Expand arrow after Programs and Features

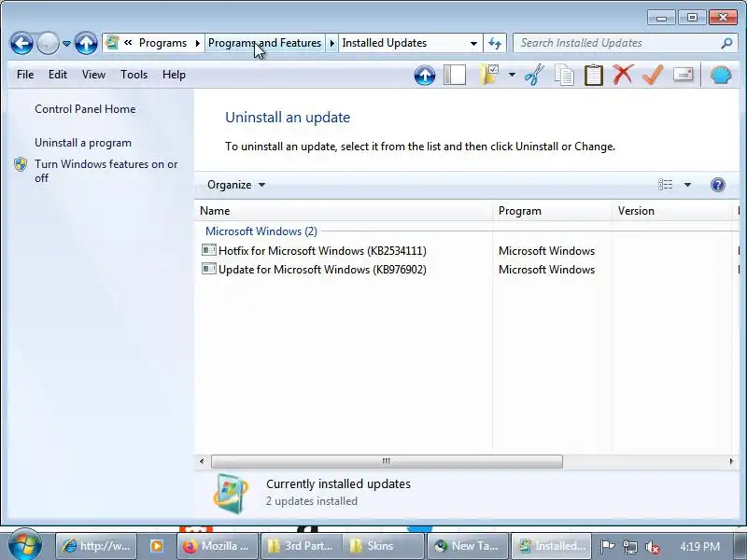[x=332, y=43]
